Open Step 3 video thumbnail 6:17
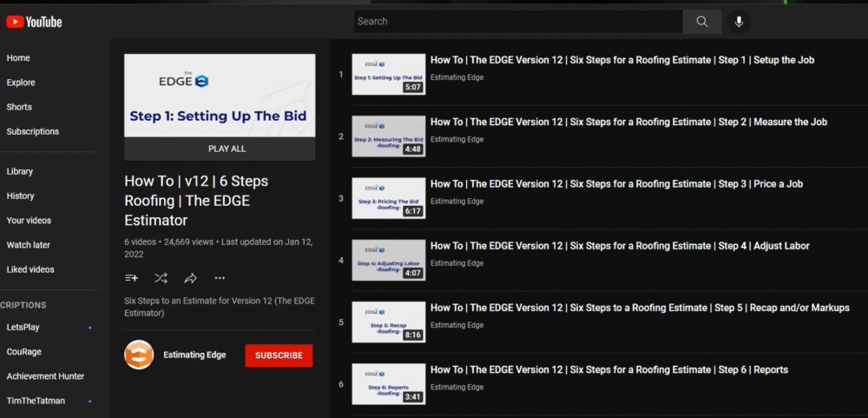The width and height of the screenshot is (868, 418). [389, 198]
